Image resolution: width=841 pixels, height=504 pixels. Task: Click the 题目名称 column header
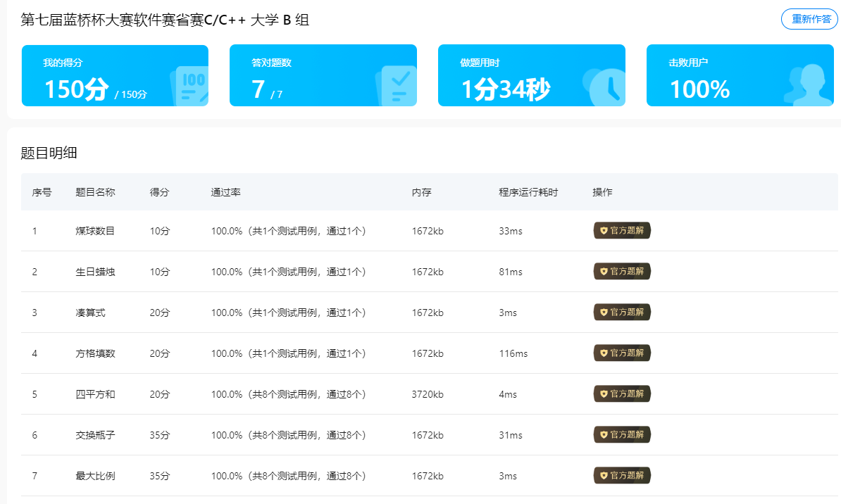click(96, 192)
